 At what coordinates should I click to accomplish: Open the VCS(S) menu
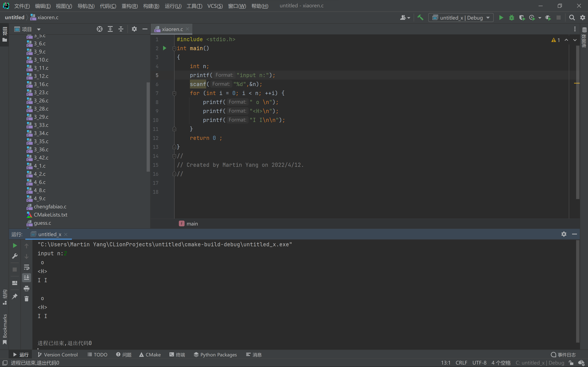pos(215,6)
